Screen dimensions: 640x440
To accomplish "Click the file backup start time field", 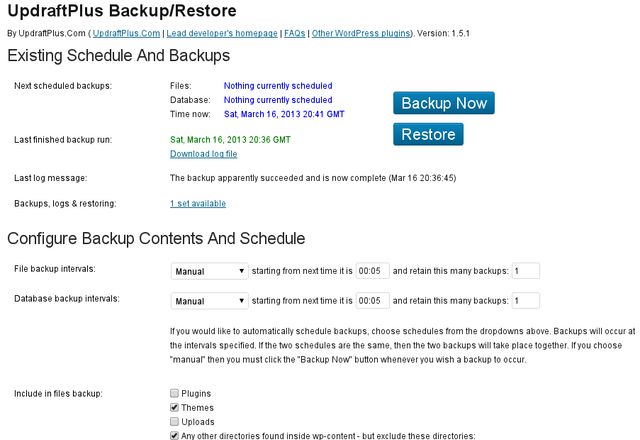I will click(x=372, y=271).
